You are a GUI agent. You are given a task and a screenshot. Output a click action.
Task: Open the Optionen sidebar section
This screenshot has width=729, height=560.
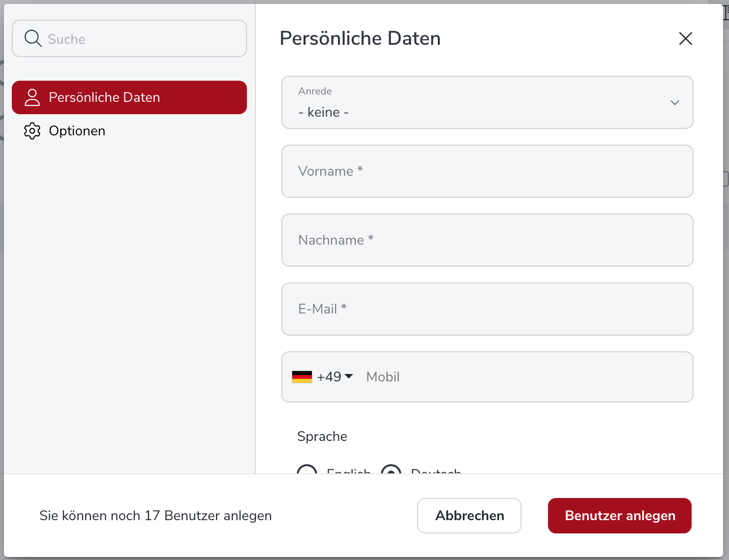coord(77,131)
